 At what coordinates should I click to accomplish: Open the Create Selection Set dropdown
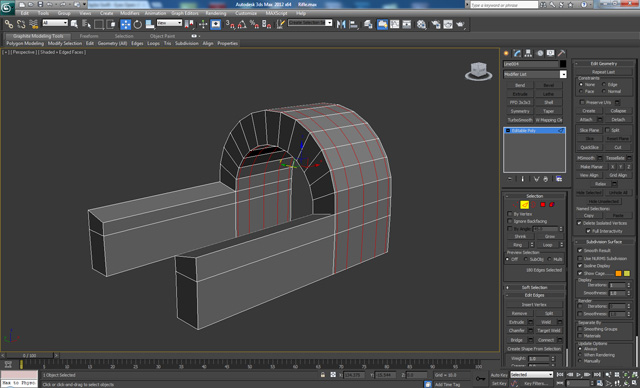329,23
